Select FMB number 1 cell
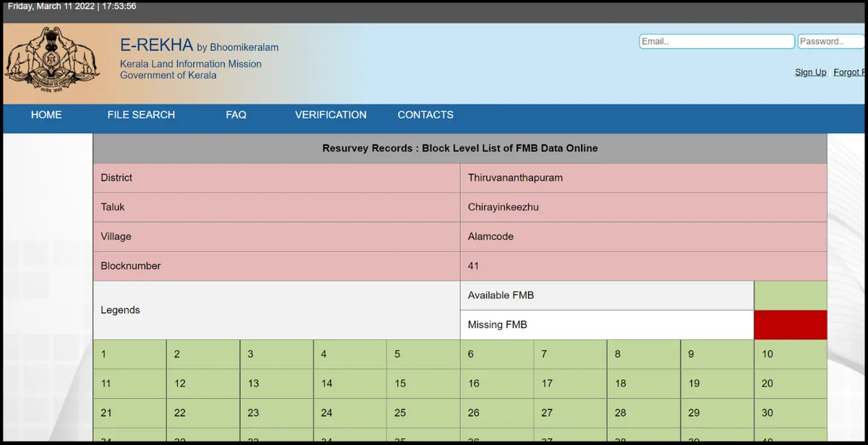This screenshot has width=868, height=445. click(129, 355)
